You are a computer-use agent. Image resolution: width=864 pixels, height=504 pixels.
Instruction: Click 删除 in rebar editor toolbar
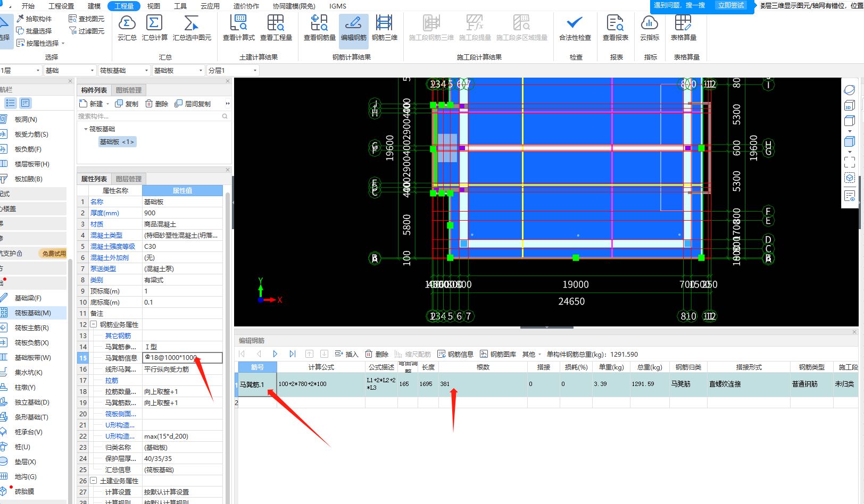pos(377,354)
